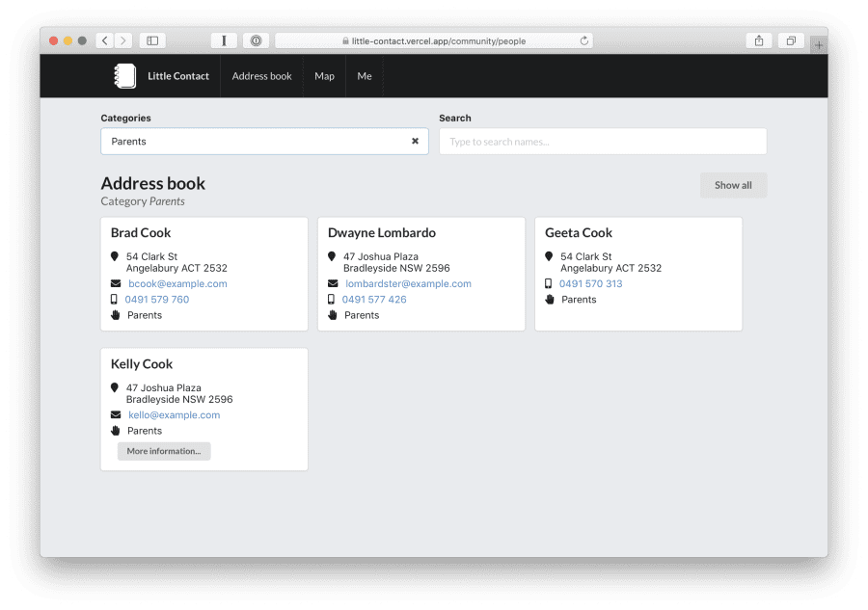Go forward with browser forward arrow
The height and width of the screenshot is (610, 868).
pos(123,40)
